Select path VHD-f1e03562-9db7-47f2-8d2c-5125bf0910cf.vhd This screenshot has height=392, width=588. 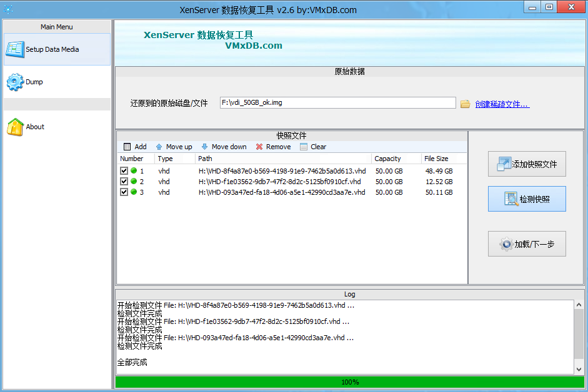pos(280,182)
